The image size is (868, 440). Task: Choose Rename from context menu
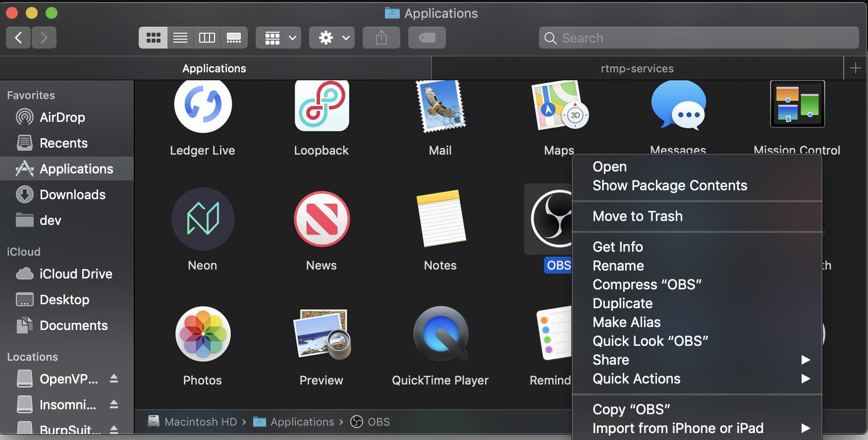coord(697,266)
